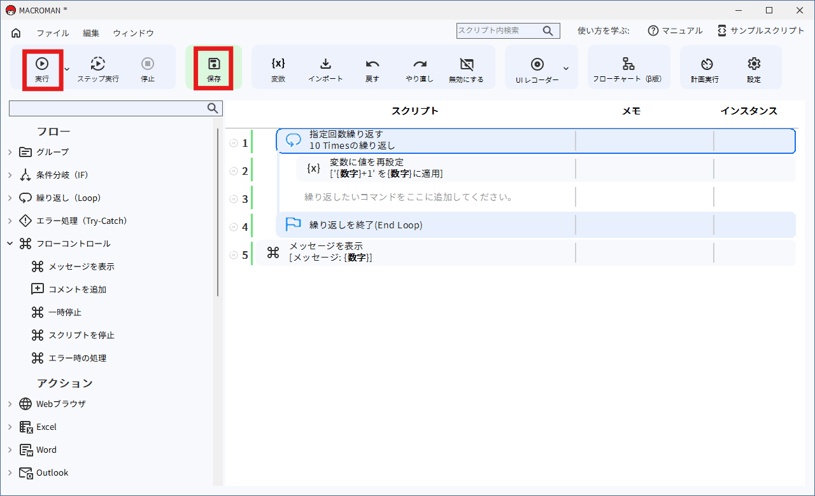Open サンプルスクリプト link
Viewport: 815px width, 496px height.
pos(761,31)
